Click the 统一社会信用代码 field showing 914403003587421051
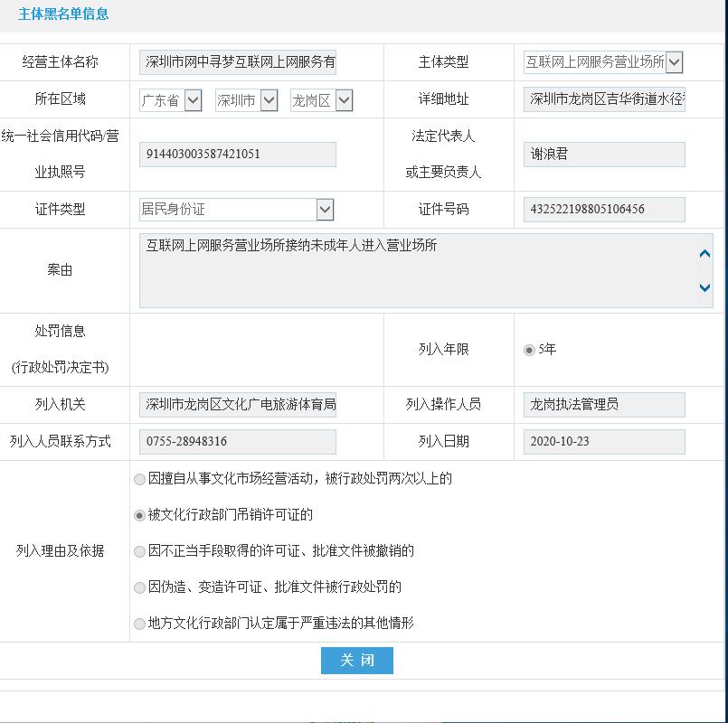728x723 pixels. point(237,155)
